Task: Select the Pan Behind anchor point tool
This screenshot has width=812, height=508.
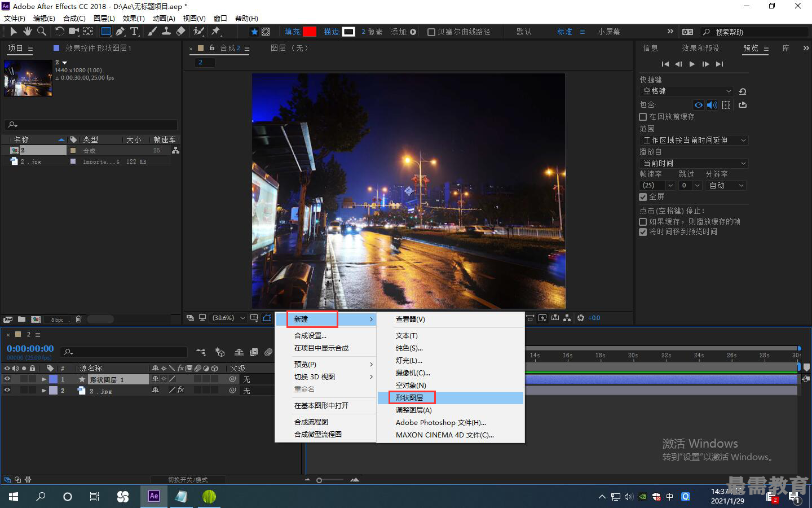Action: coord(89,32)
